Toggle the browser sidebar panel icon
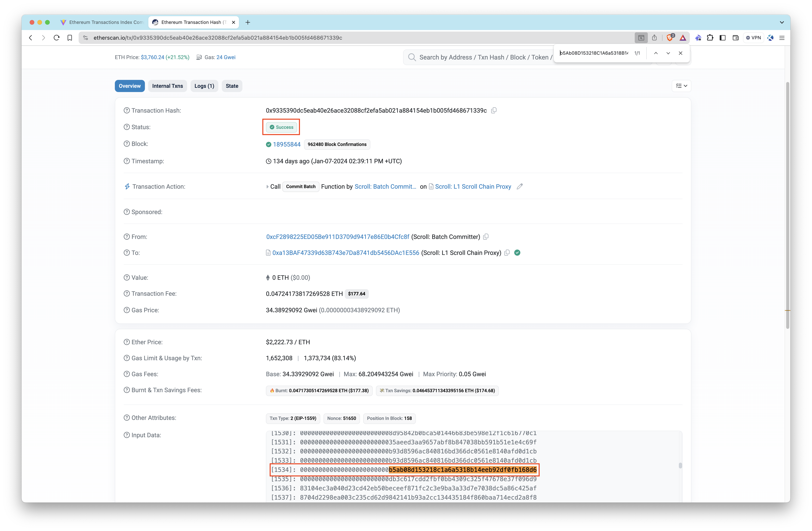This screenshot has width=812, height=531. click(x=723, y=38)
